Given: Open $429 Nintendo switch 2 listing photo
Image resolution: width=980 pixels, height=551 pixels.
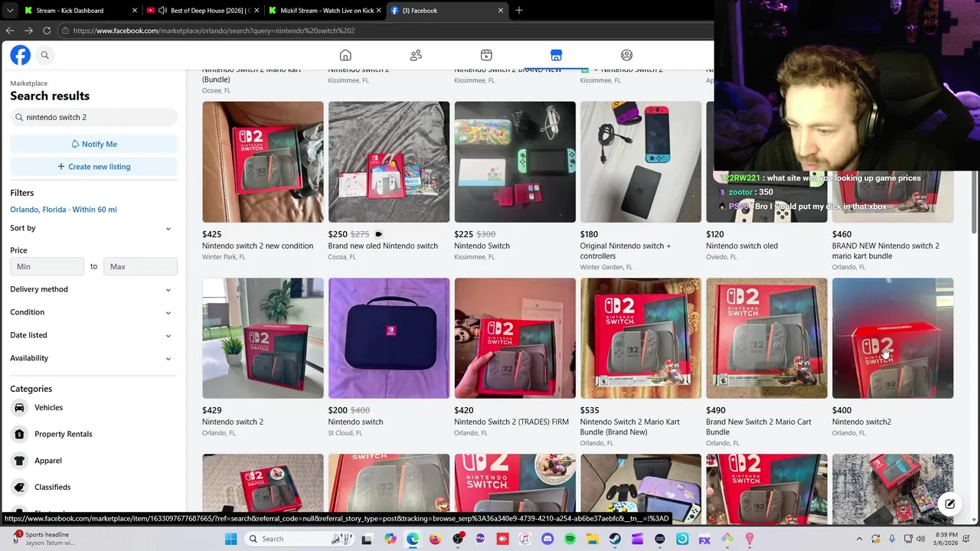Looking at the screenshot, I should coord(263,338).
